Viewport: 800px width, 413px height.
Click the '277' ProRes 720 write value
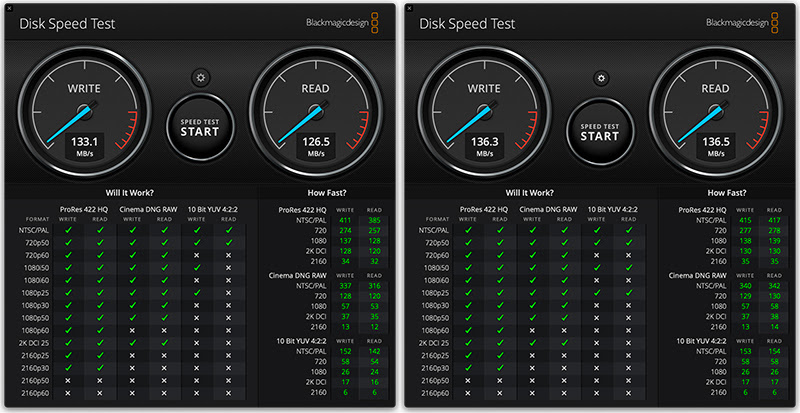(x=745, y=231)
